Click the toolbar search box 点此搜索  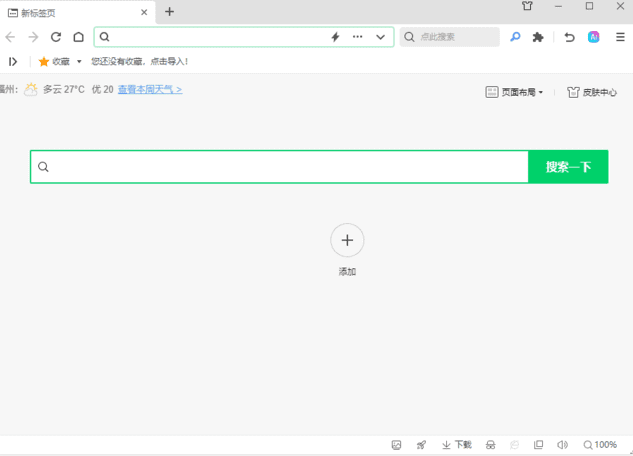(450, 37)
